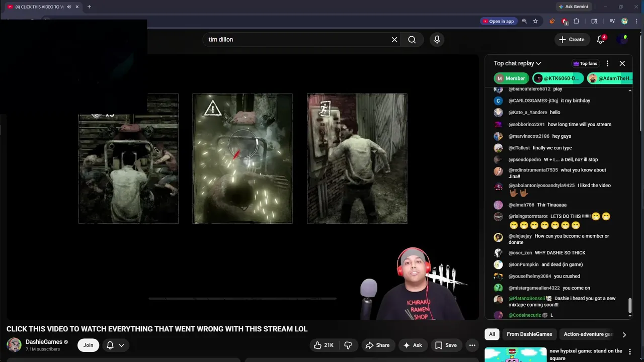
Task: Click @alejaejay chat message
Action: coord(558,239)
